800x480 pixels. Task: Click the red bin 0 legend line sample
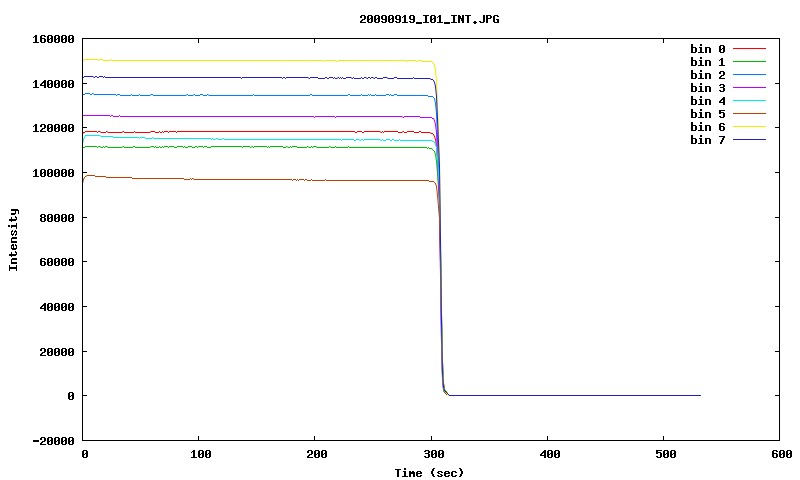coord(749,48)
